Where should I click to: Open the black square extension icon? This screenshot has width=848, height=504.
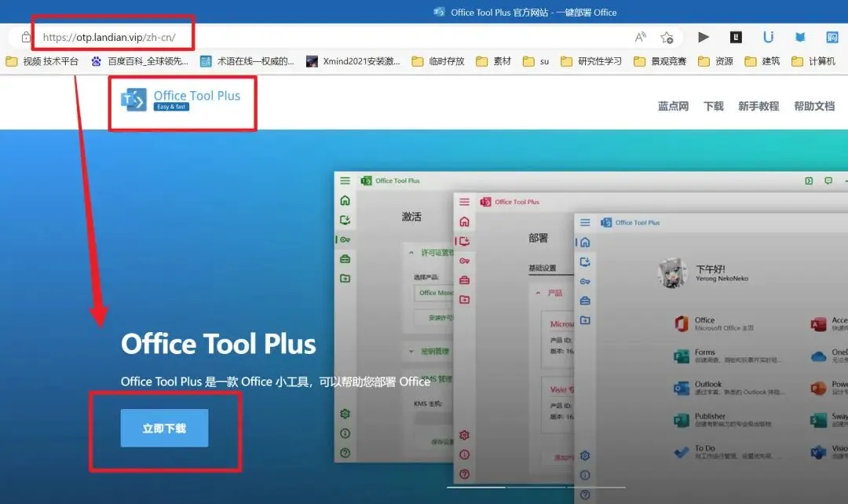[x=736, y=37]
